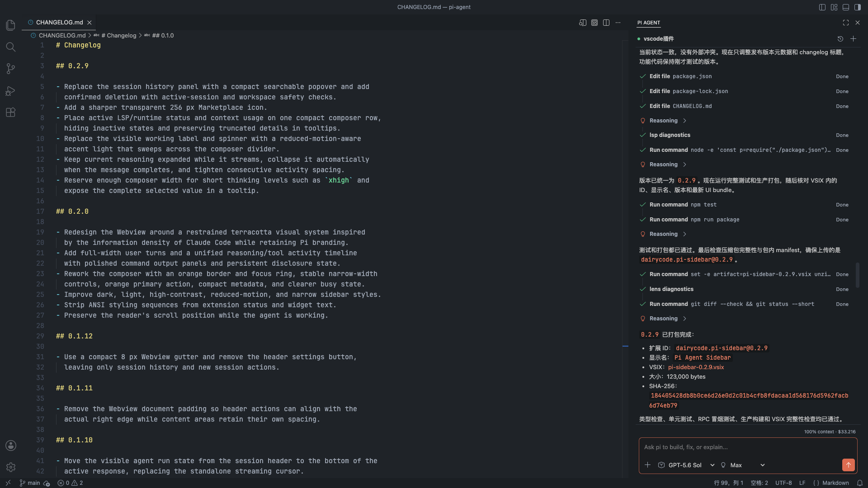Toggle the bottom panel visibility
Image resolution: width=868 pixels, height=488 pixels.
pyautogui.click(x=846, y=7)
